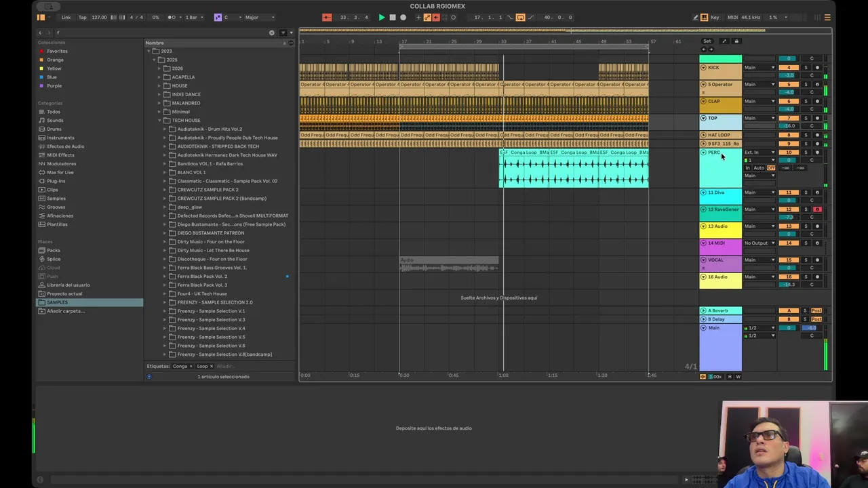
Task: Open the Samples category
Action: [x=56, y=199]
